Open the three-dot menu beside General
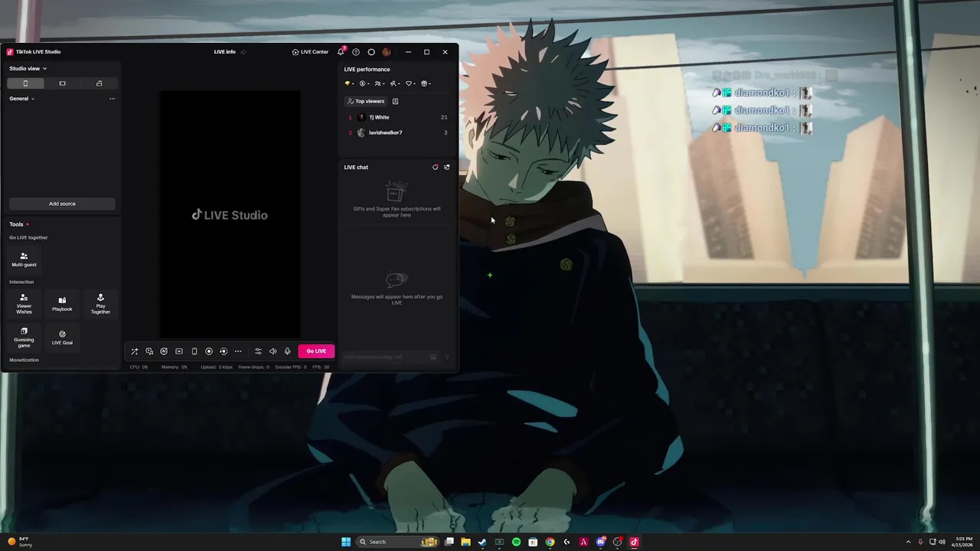Viewport: 980px width, 551px height. [x=112, y=99]
